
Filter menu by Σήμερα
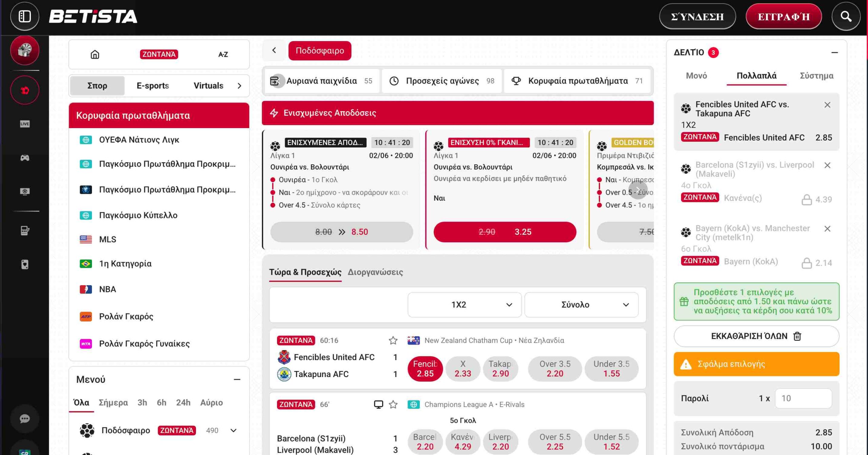(x=113, y=402)
